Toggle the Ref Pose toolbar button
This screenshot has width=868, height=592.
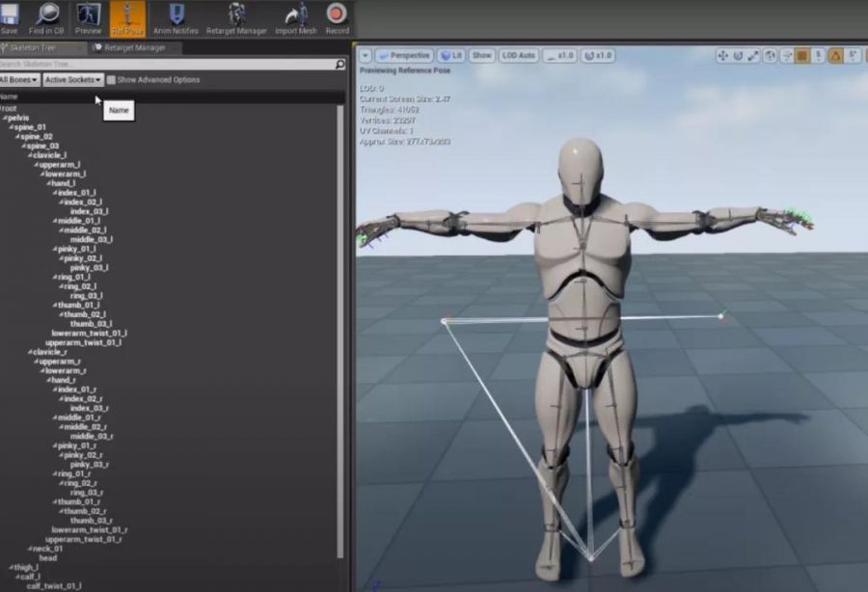click(128, 18)
